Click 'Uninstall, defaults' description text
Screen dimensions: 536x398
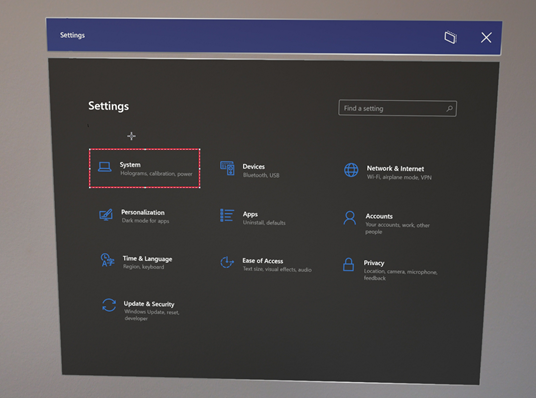264,223
